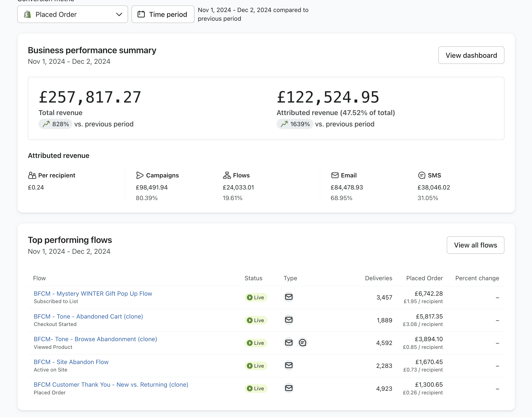Click the email type icon for the Mystery WINTER Gift flow
This screenshot has height=417, width=532.
289,297
